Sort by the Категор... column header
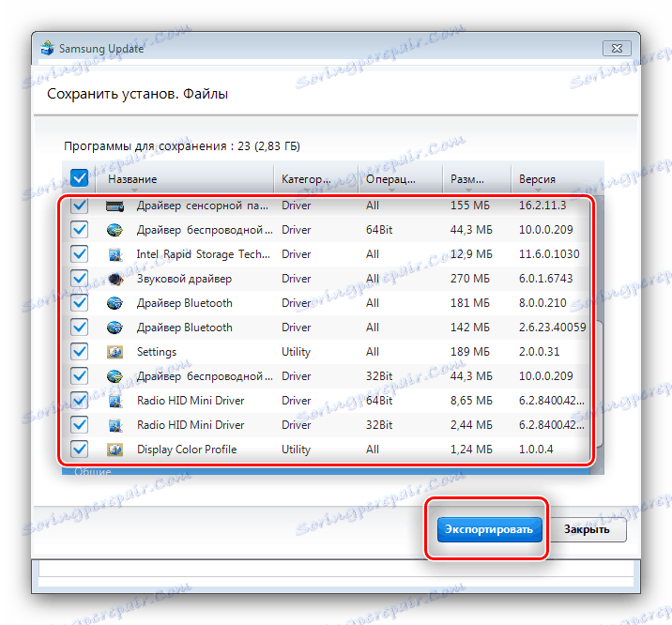Image resolution: width=672 pixels, height=625 pixels. click(x=316, y=179)
